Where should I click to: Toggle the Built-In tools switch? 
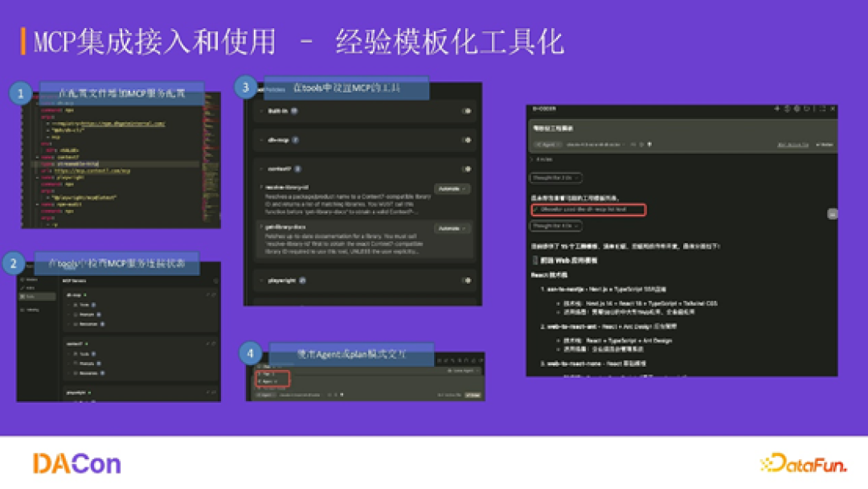pyautogui.click(x=467, y=111)
